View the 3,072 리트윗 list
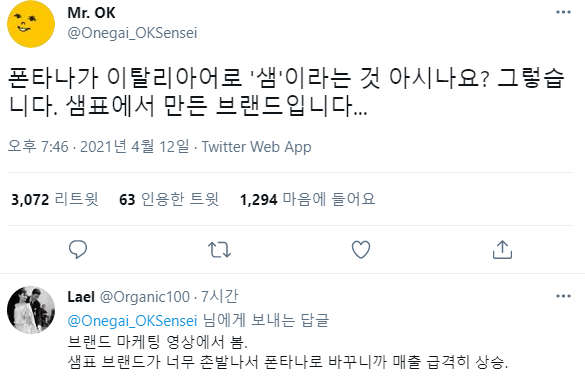Screen dimensions: 585x377 (55, 199)
